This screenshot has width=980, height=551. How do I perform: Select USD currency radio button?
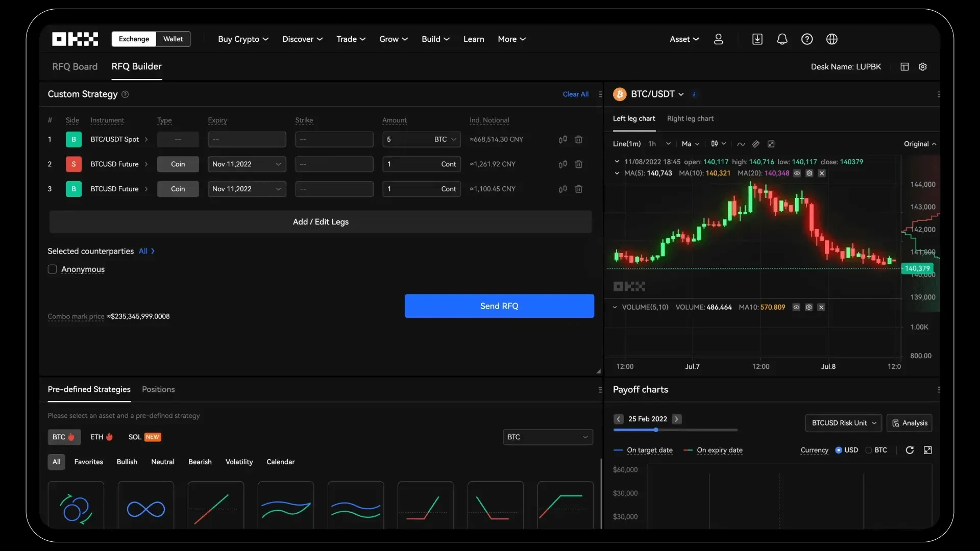839,449
